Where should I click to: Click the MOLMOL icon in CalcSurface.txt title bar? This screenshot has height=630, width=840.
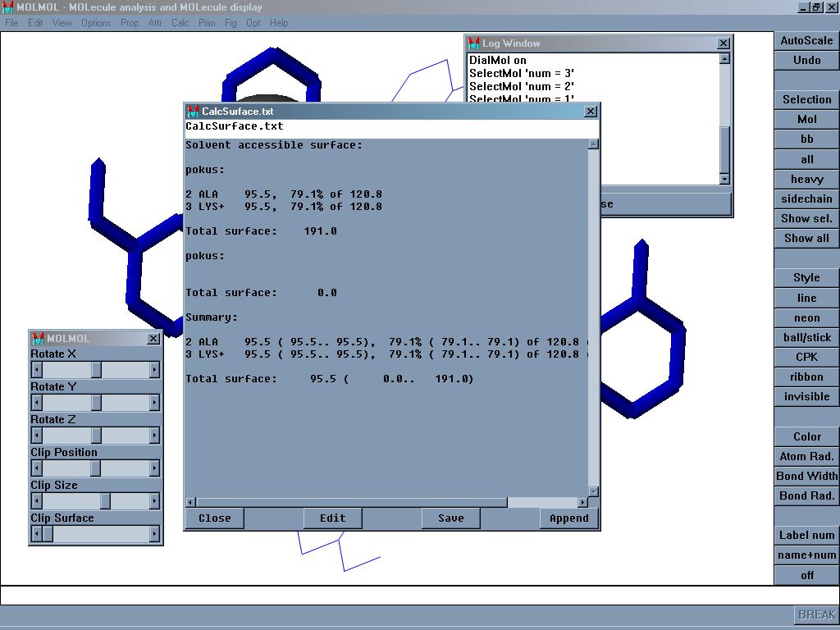[192, 112]
